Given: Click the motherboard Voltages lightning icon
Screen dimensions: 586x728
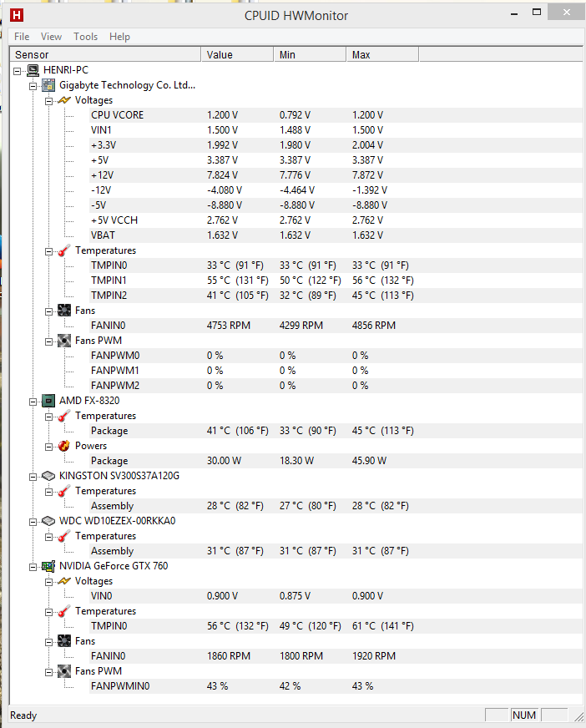Looking at the screenshot, I should click(x=64, y=100).
